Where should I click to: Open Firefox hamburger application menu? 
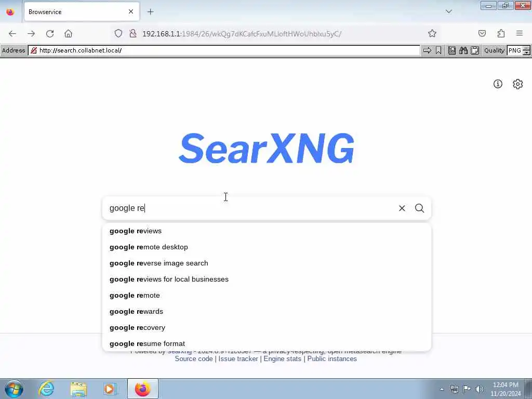click(520, 33)
